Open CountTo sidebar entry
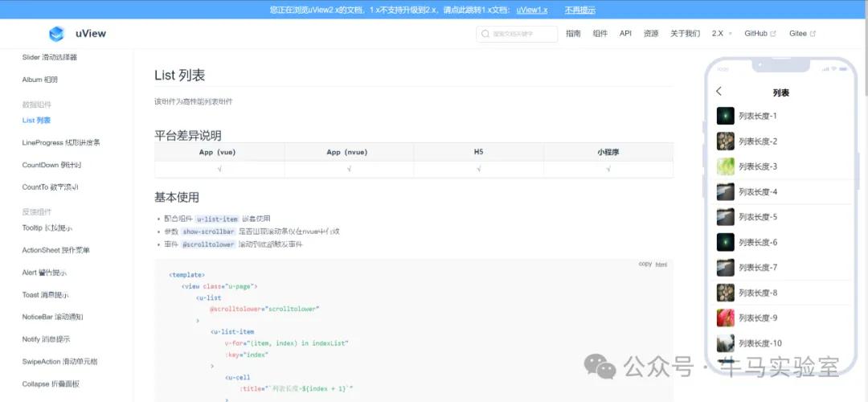 click(x=50, y=187)
